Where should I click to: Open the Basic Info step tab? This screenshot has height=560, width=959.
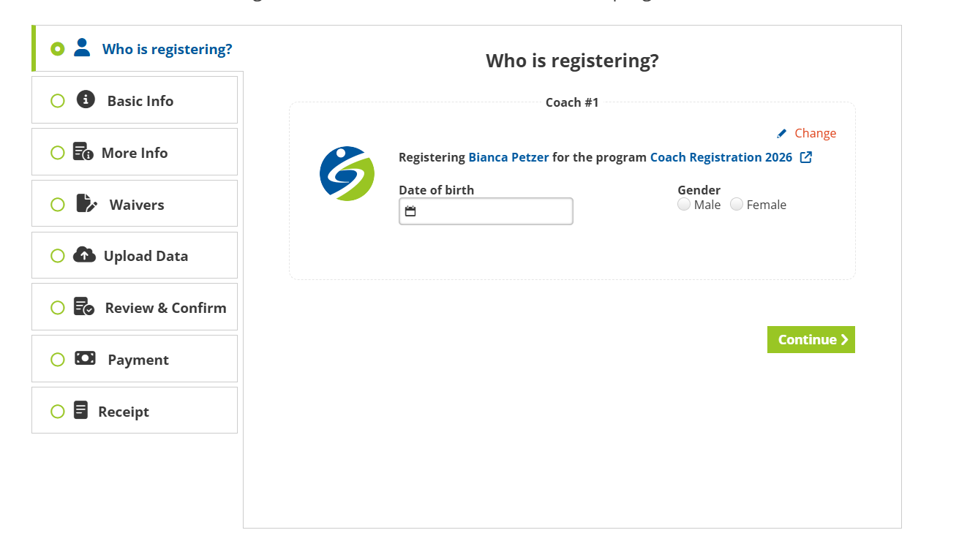pos(140,101)
